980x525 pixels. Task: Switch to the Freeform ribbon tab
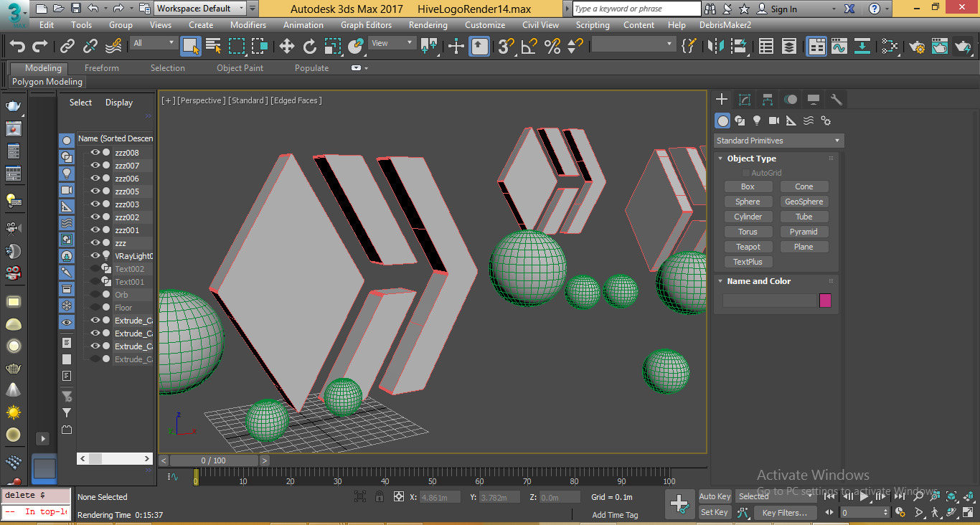point(102,68)
